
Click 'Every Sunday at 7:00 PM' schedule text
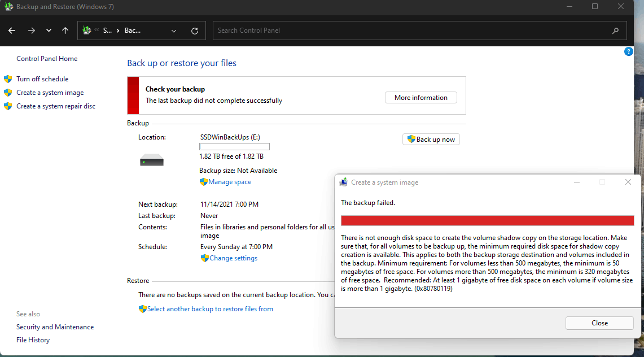coord(236,247)
